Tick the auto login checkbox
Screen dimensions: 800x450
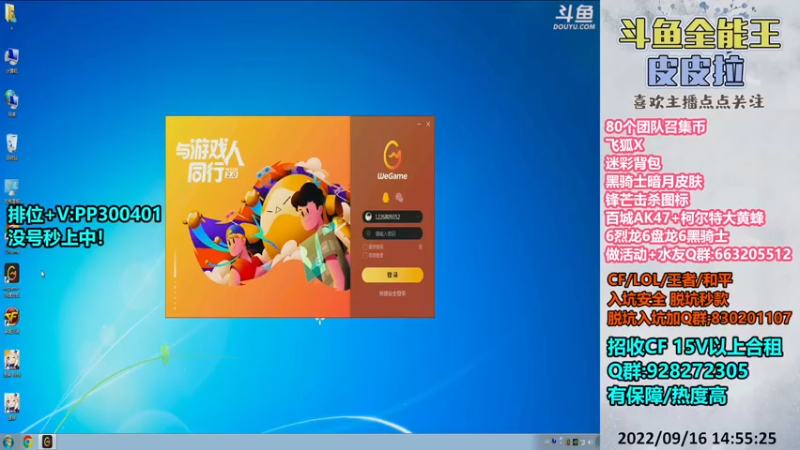tap(365, 255)
